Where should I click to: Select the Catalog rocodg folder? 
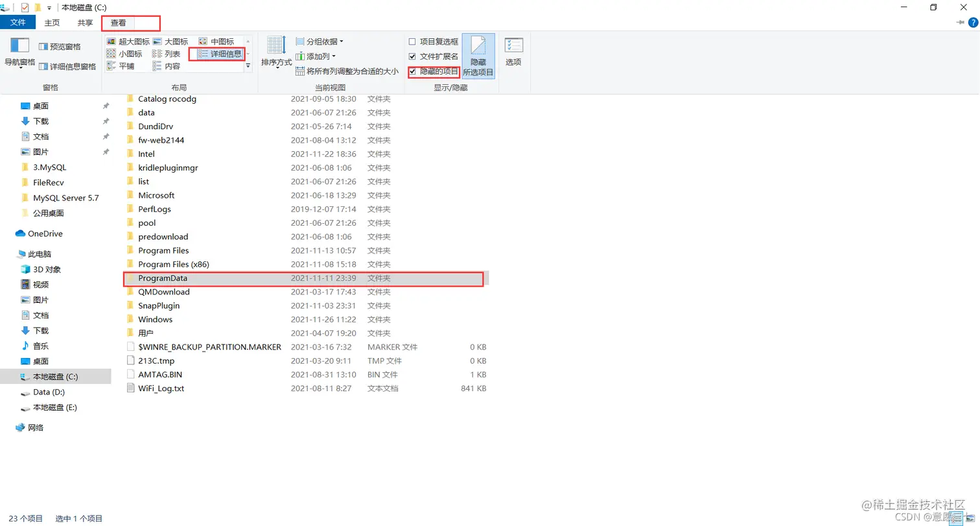(x=167, y=99)
